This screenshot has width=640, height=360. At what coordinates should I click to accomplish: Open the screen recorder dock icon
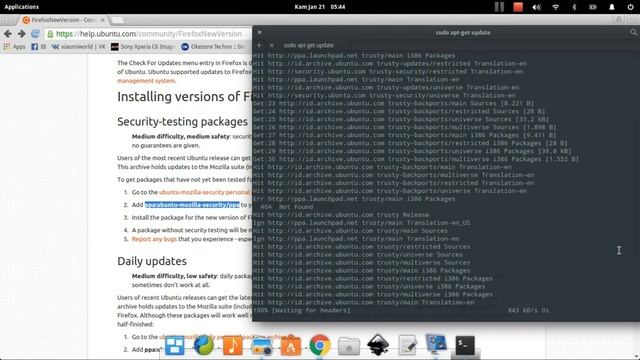436,344
